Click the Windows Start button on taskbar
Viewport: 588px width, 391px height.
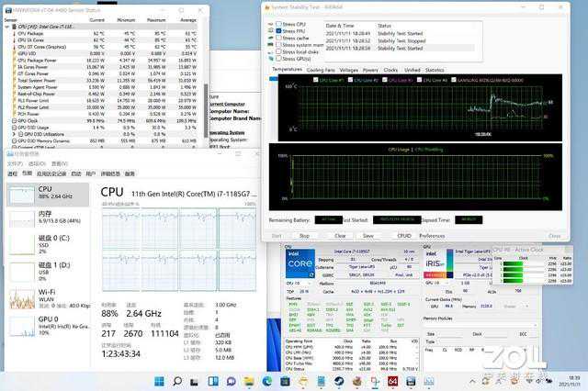(x=159, y=381)
